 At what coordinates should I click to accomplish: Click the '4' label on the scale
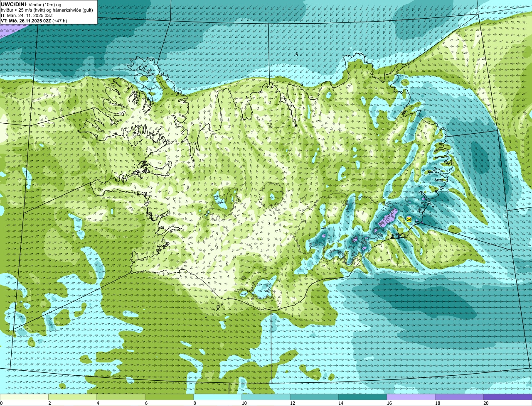pyautogui.click(x=98, y=403)
